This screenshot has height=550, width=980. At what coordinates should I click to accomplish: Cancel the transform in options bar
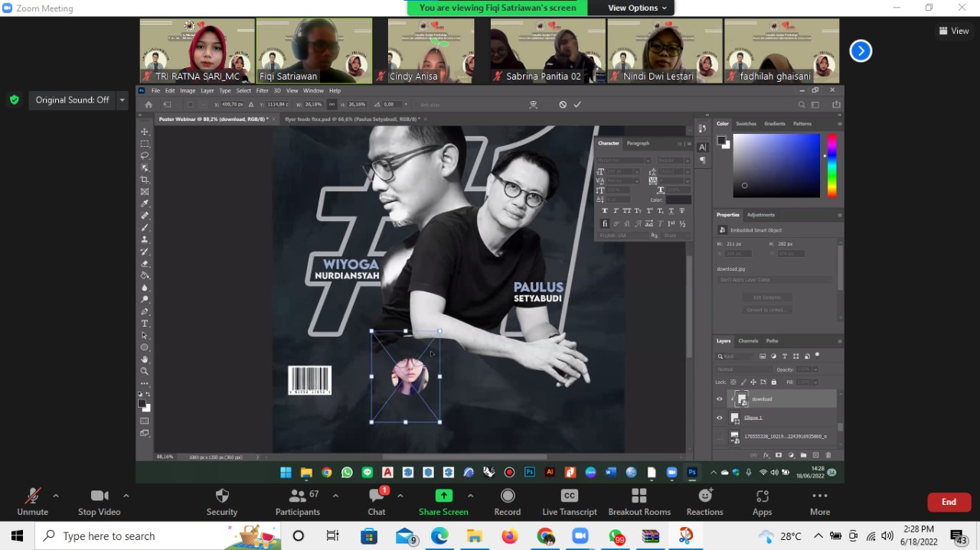pyautogui.click(x=563, y=105)
